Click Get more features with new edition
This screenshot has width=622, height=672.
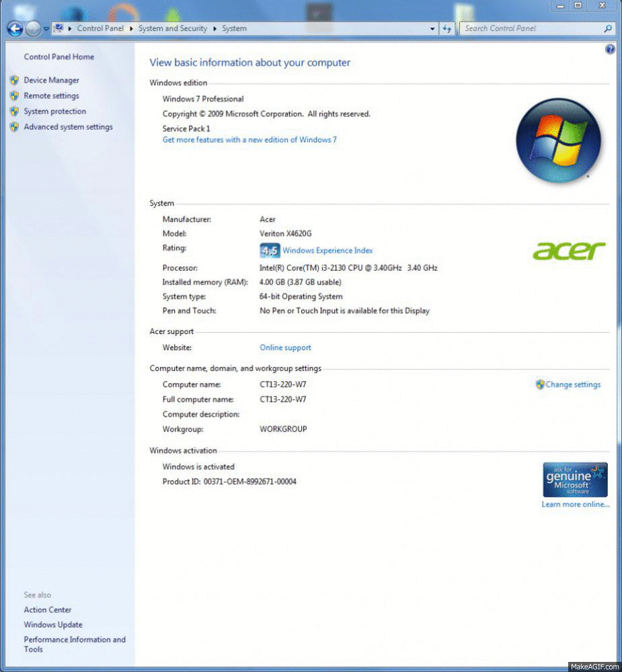point(249,140)
